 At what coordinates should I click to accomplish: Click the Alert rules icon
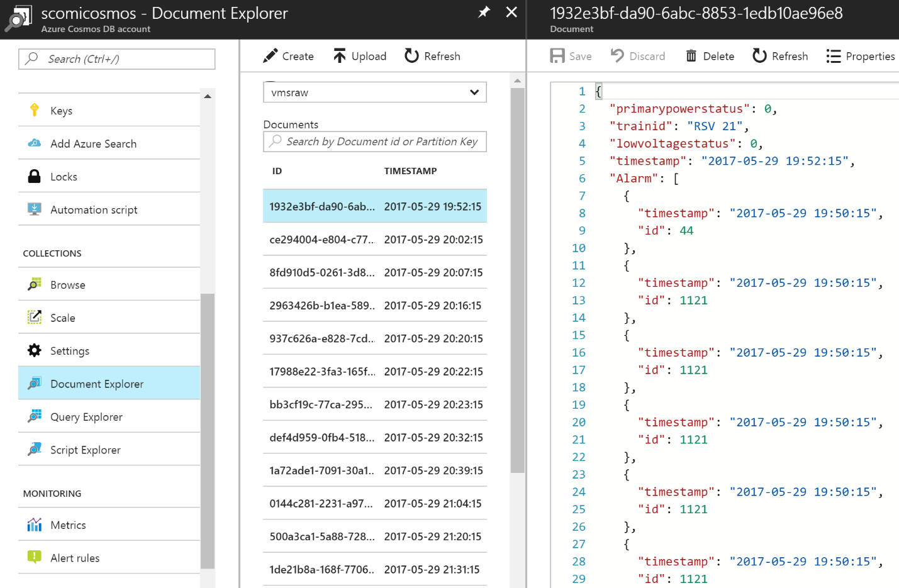point(35,557)
